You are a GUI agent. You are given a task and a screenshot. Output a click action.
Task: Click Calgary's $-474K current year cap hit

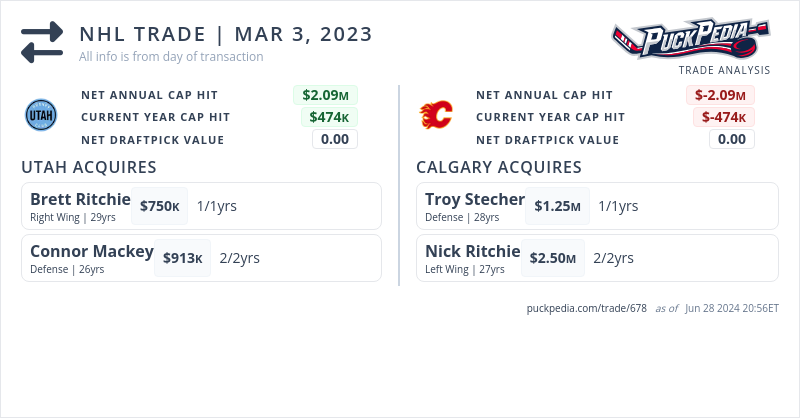[723, 117]
